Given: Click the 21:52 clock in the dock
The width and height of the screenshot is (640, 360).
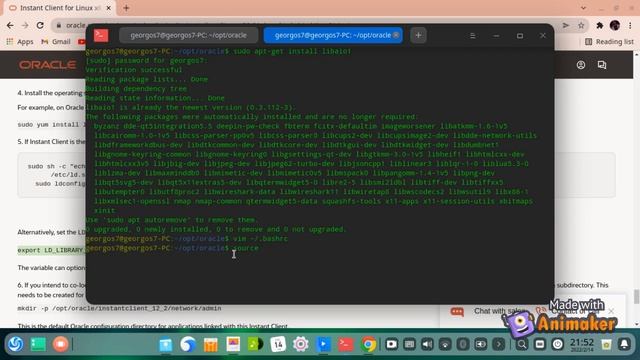Looking at the screenshot, I should 582,344.
